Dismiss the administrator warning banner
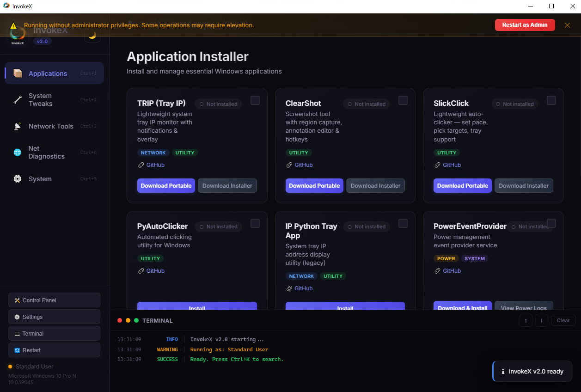 (x=567, y=25)
